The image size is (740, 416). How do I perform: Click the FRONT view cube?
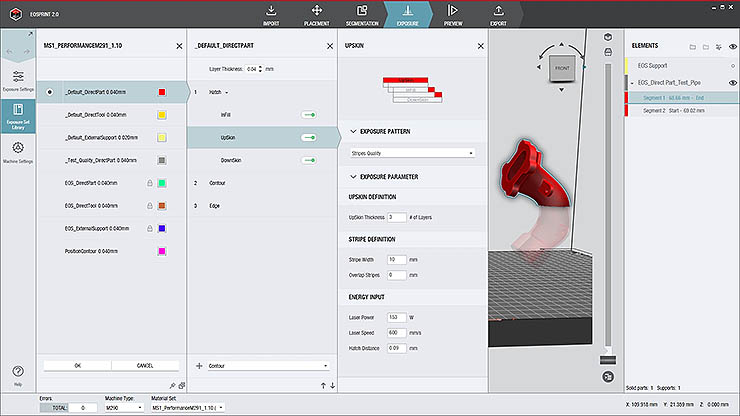[x=561, y=67]
